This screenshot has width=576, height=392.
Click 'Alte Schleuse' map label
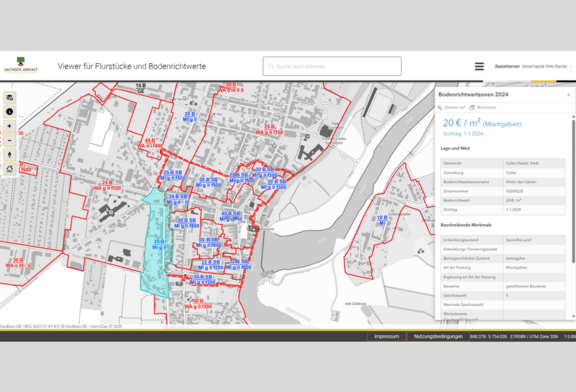pos(355,304)
